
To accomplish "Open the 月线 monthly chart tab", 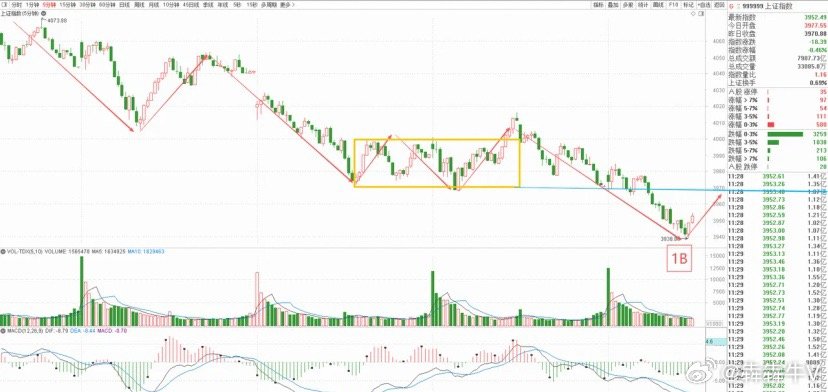I will pyautogui.click(x=154, y=5).
